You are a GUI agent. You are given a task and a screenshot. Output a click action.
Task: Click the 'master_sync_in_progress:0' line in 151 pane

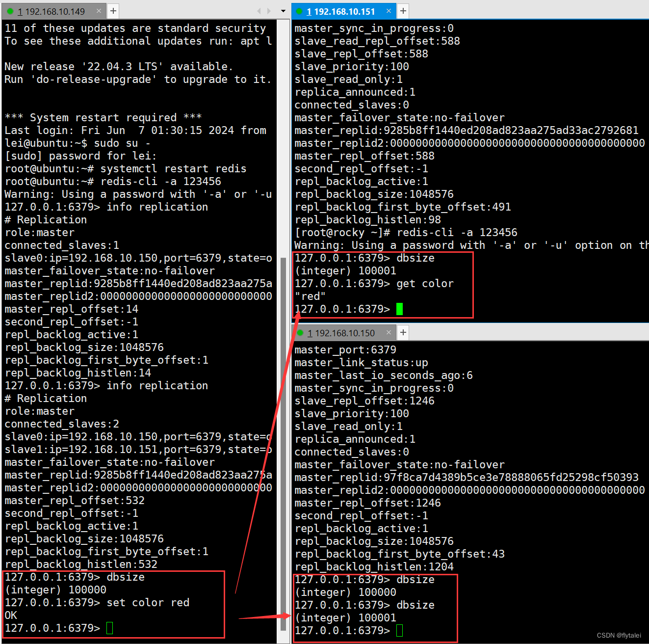pos(374,28)
